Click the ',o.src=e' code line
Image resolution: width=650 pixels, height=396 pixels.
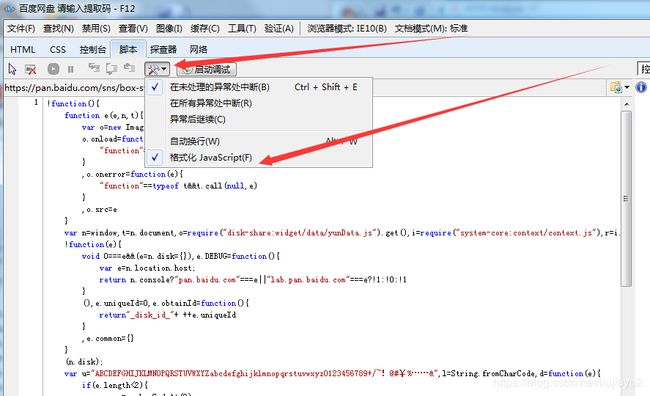click(x=99, y=209)
